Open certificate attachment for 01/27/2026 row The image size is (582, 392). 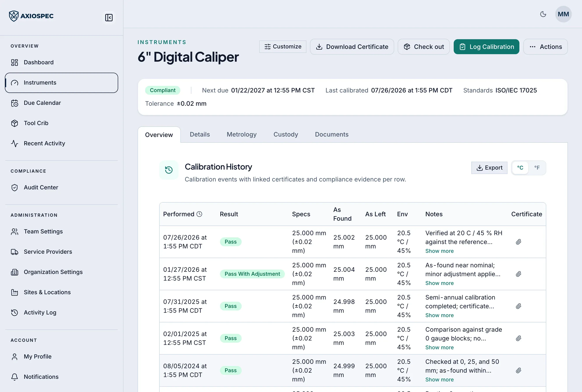pos(519,274)
